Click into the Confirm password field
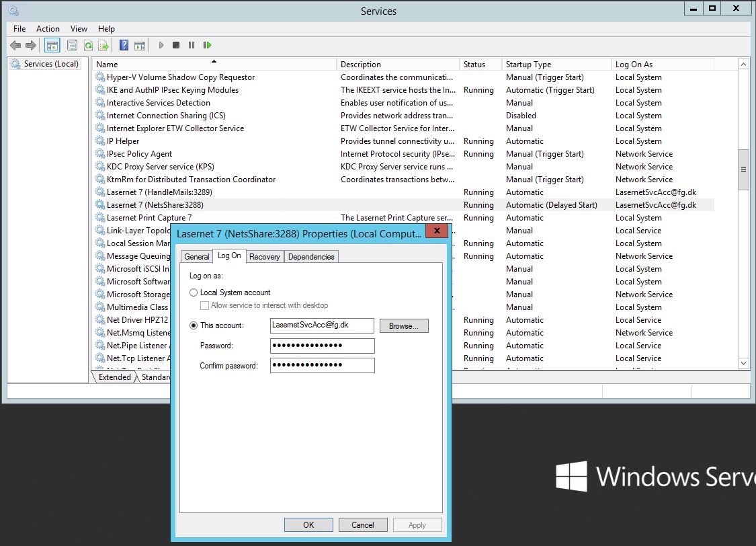This screenshot has width=756, height=546. click(322, 365)
